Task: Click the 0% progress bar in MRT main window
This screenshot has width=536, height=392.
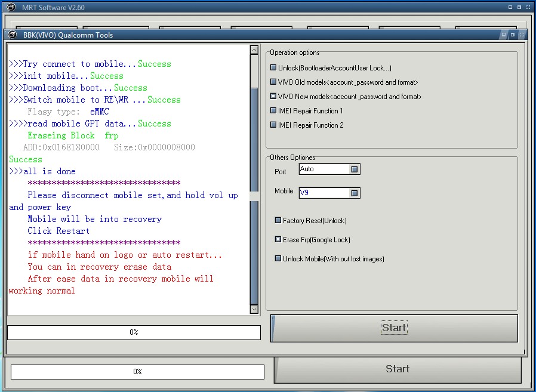Action: click(x=137, y=372)
